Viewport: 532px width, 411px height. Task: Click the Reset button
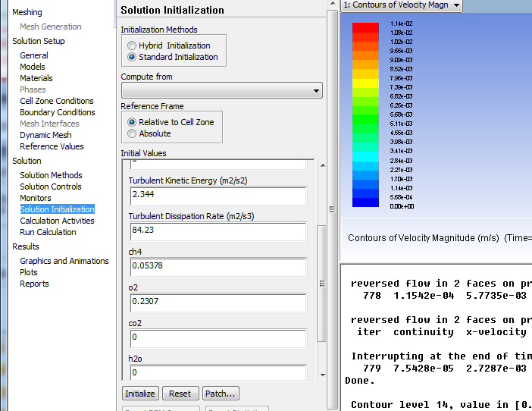point(180,394)
